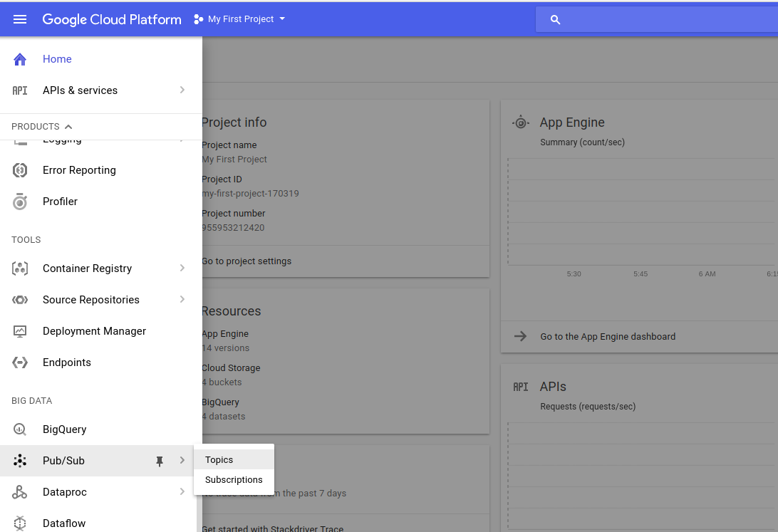Click the Endpoints icon
778x532 pixels.
(x=20, y=363)
